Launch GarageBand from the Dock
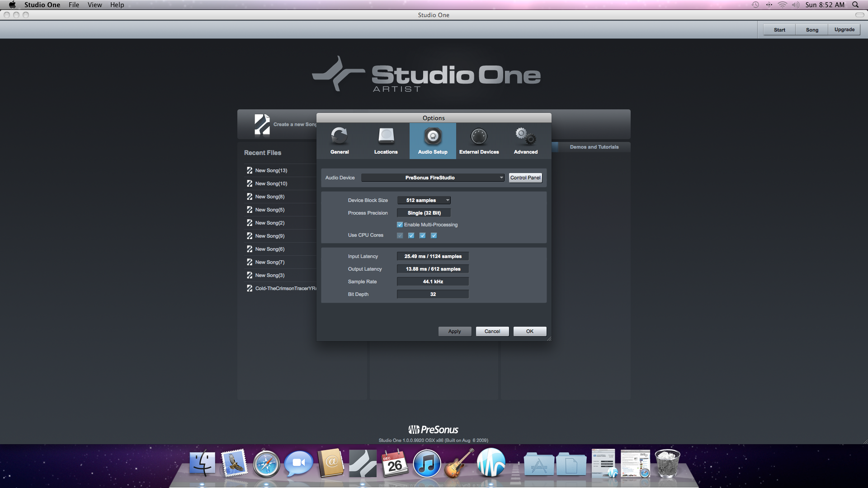 coord(459,463)
